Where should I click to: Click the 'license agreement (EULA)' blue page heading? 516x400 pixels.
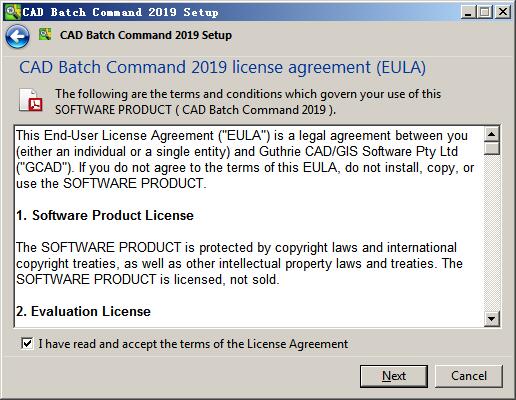tap(329, 67)
